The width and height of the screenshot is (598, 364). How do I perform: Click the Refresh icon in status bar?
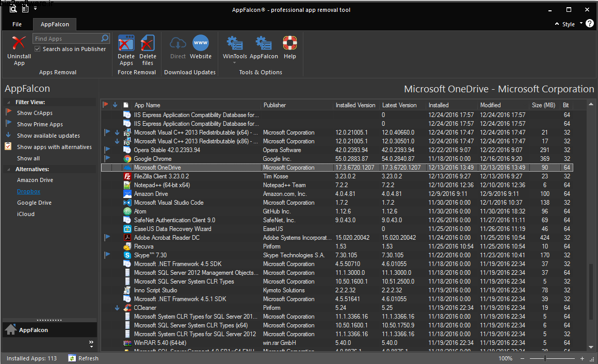click(x=72, y=358)
